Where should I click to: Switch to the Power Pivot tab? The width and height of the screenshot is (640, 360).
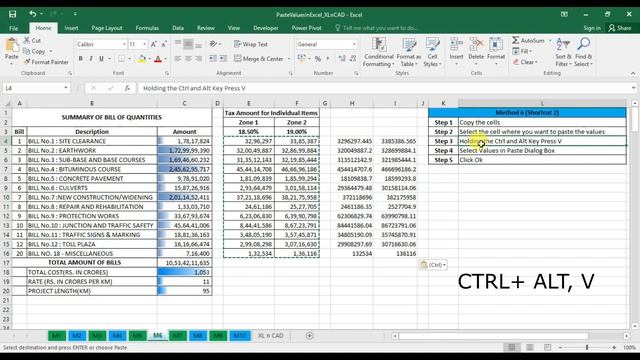(x=306, y=28)
